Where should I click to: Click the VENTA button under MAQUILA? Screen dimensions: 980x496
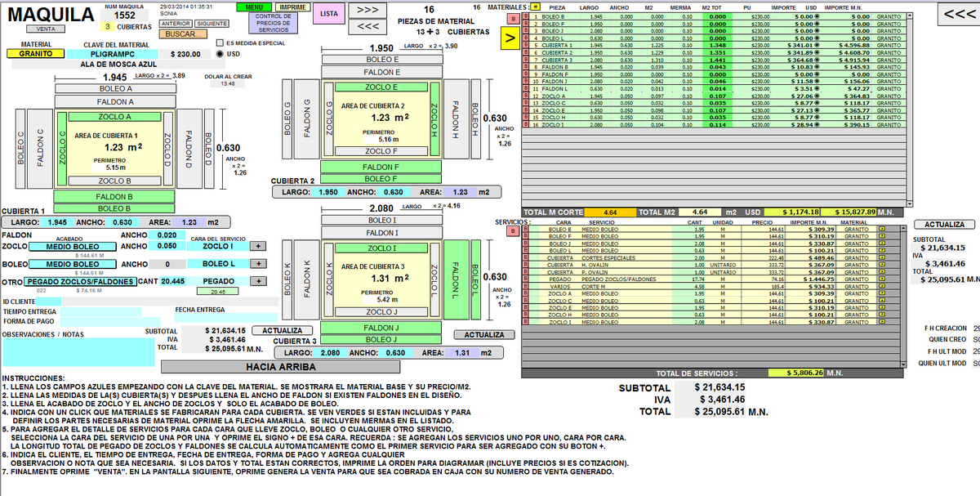pyautogui.click(x=46, y=29)
